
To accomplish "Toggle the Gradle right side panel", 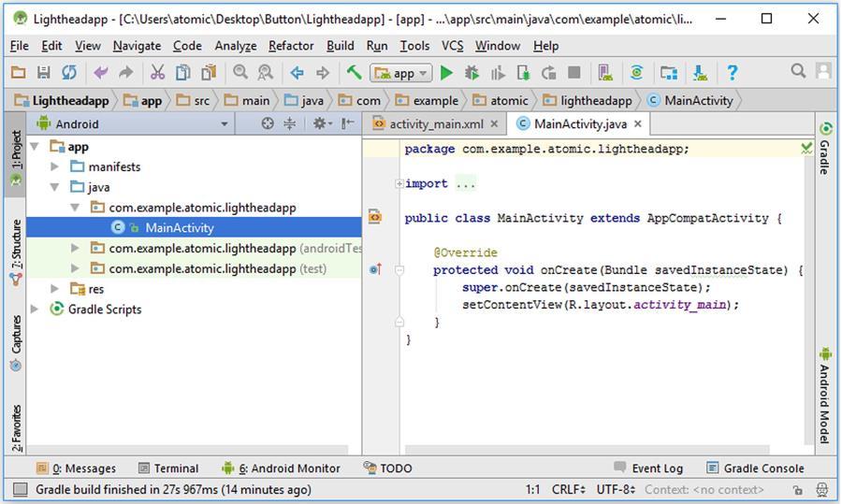I will (825, 148).
